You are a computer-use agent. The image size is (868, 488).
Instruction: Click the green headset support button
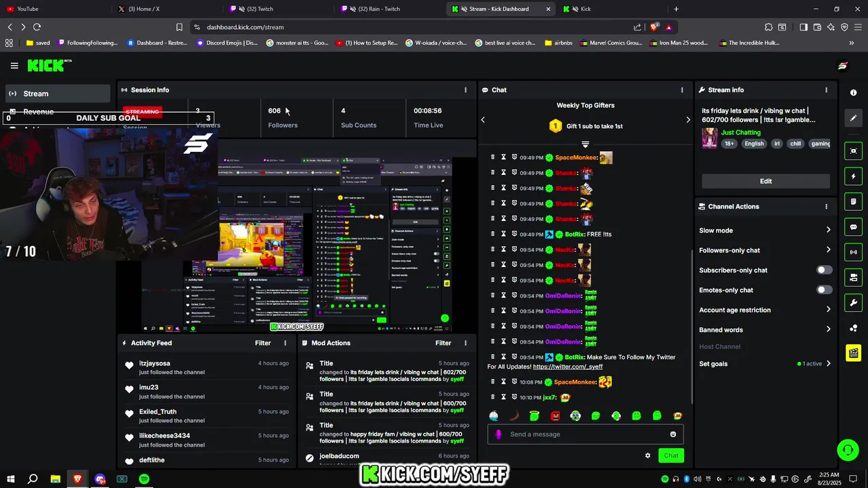coord(846,449)
